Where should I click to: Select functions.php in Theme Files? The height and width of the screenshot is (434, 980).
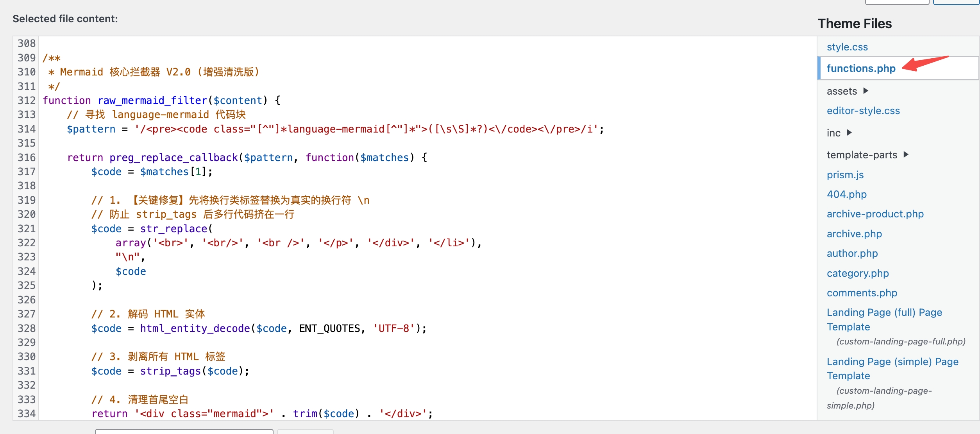point(861,68)
